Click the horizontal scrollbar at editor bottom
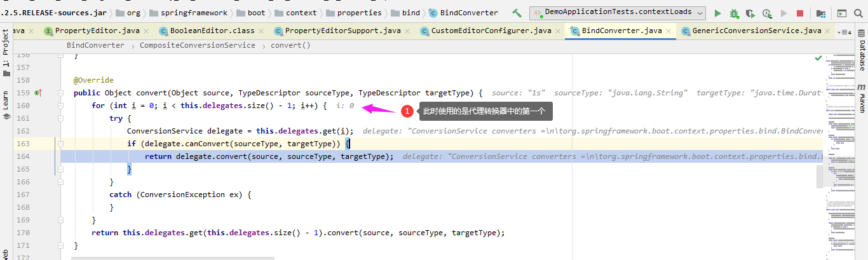The height and width of the screenshot is (260, 868). tap(173, 258)
